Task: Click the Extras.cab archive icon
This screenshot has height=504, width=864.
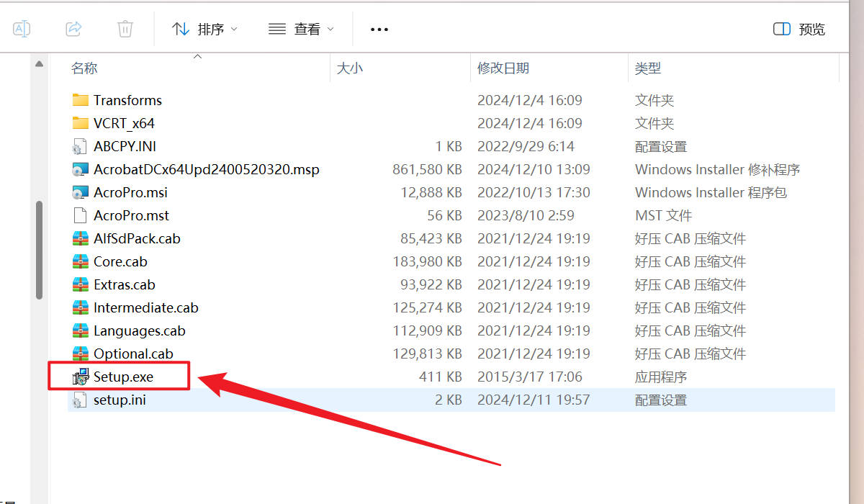Action: (80, 284)
